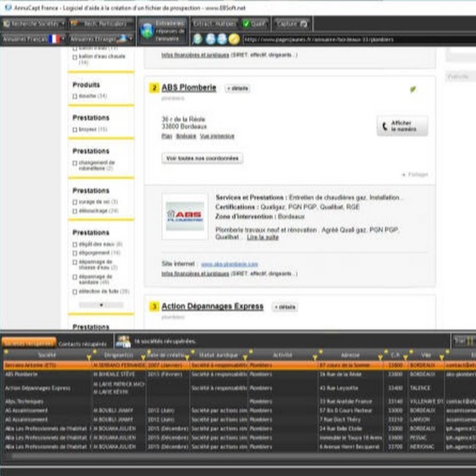Image resolution: width=476 pixels, height=476 pixels.
Task: Toggle dépannage de chasse d'eau checkbox
Action: point(75,262)
